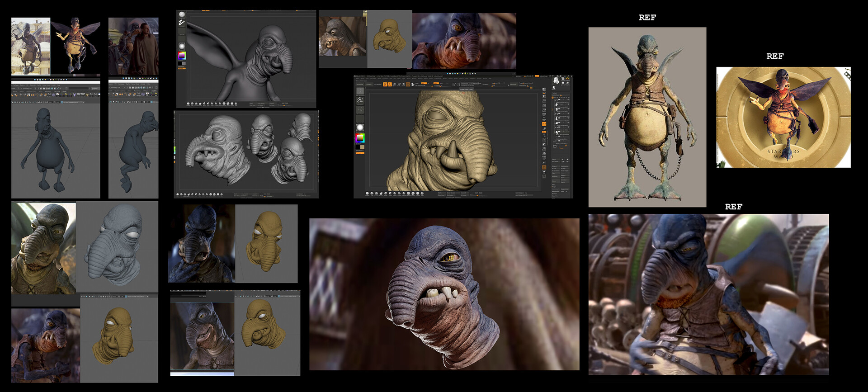
Task: Open Symmetry Off dropdown in right Maya window
Action: (x=115, y=88)
